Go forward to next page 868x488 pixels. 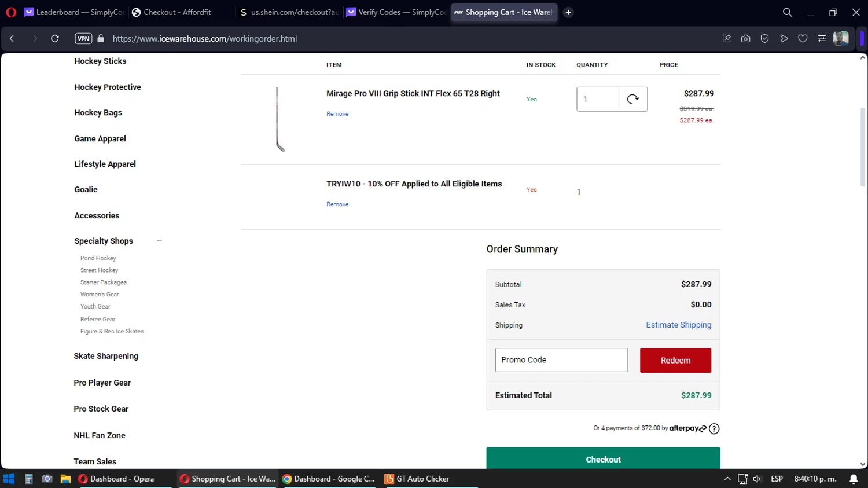(x=35, y=39)
